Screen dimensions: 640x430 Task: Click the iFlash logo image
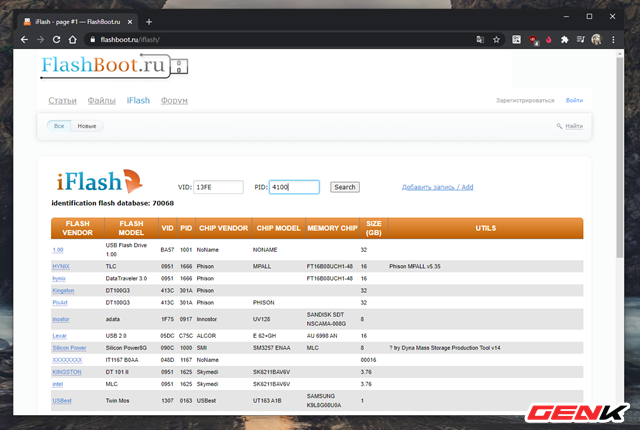[x=99, y=181]
